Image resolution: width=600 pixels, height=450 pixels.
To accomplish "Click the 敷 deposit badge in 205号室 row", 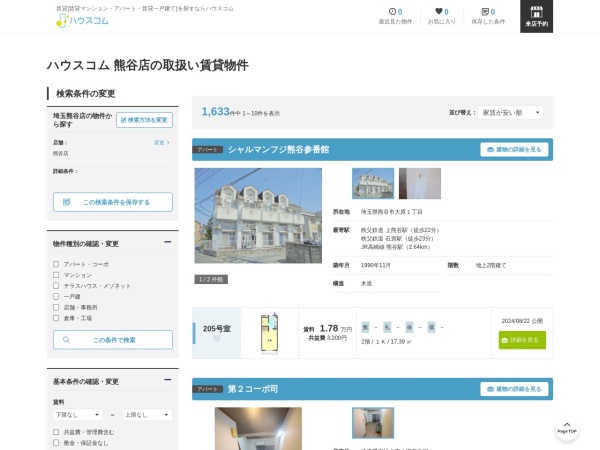I will 365,327.
